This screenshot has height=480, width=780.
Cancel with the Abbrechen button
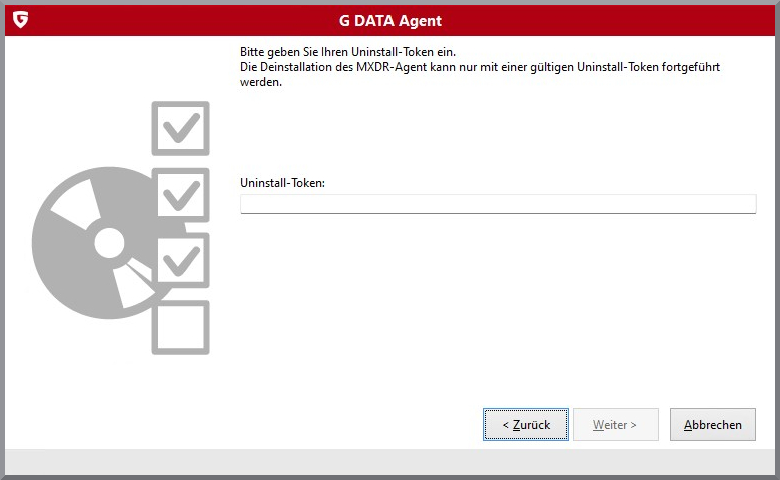tap(712, 425)
